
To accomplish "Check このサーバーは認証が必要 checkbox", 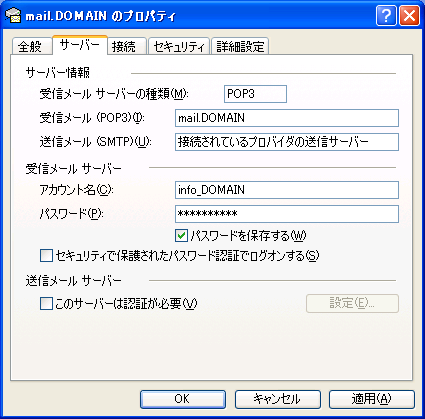I will [x=46, y=304].
